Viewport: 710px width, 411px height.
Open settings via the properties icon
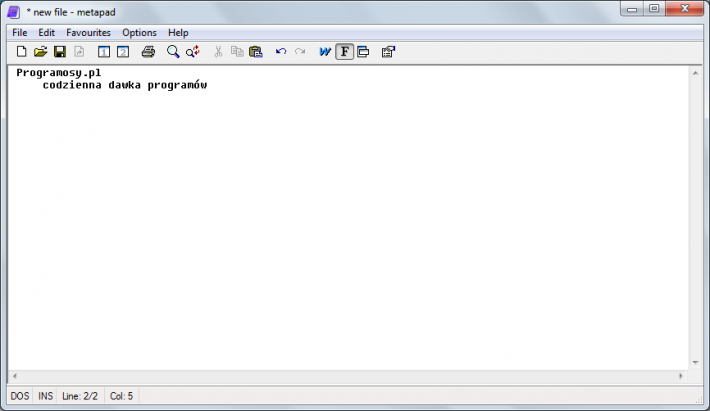click(388, 52)
